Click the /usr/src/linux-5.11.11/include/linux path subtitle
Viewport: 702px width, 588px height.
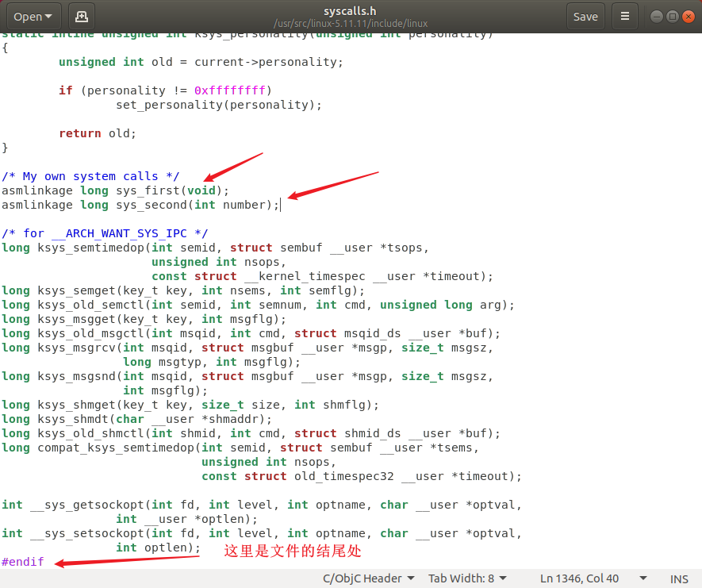pyautogui.click(x=350, y=23)
